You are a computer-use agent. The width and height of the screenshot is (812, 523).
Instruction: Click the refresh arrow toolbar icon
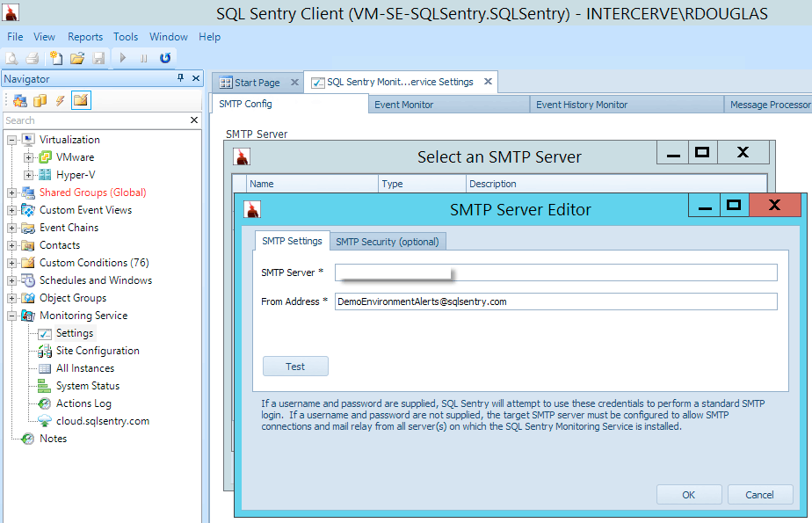[165, 58]
